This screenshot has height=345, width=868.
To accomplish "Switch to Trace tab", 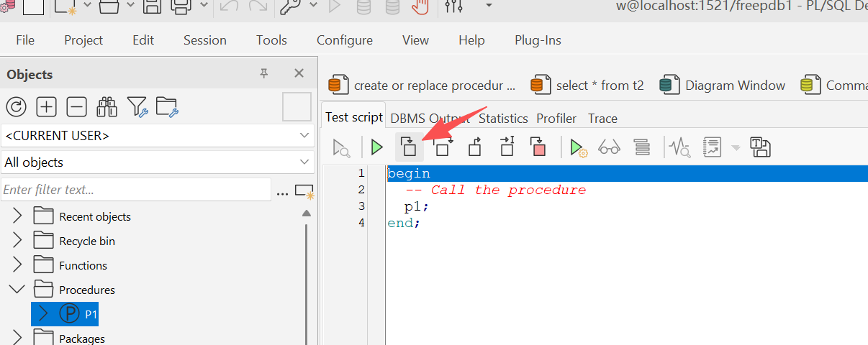I will [602, 118].
